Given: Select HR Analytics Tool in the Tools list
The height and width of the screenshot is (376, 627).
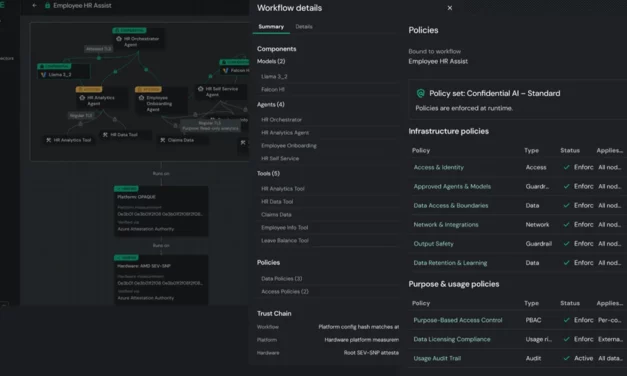Looking at the screenshot, I should tap(283, 189).
